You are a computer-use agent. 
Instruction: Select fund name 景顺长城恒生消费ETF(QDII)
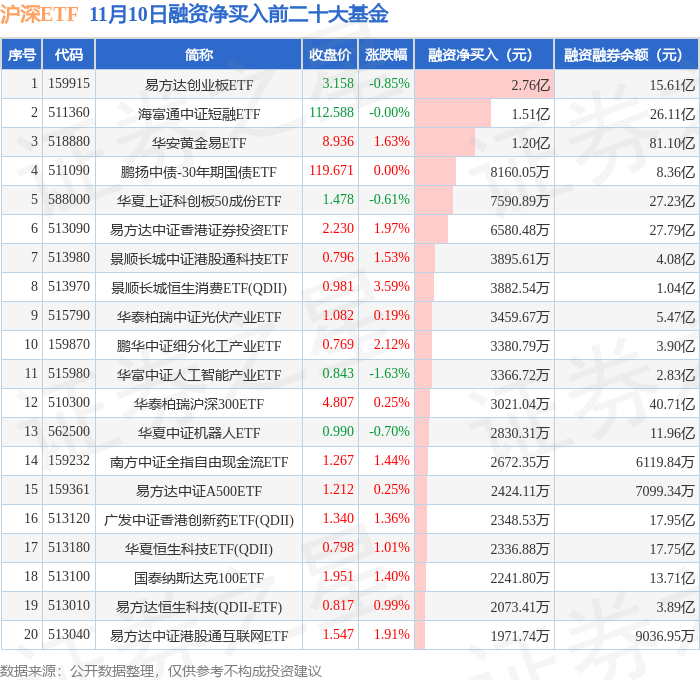pyautogui.click(x=199, y=288)
